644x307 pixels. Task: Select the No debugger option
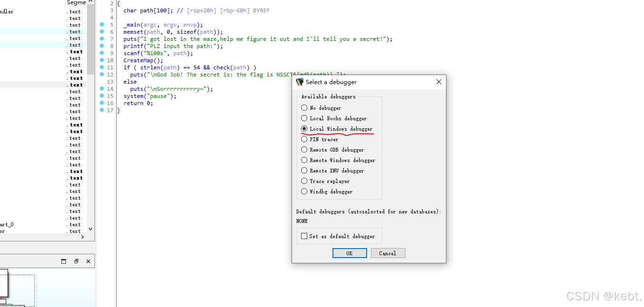click(304, 108)
